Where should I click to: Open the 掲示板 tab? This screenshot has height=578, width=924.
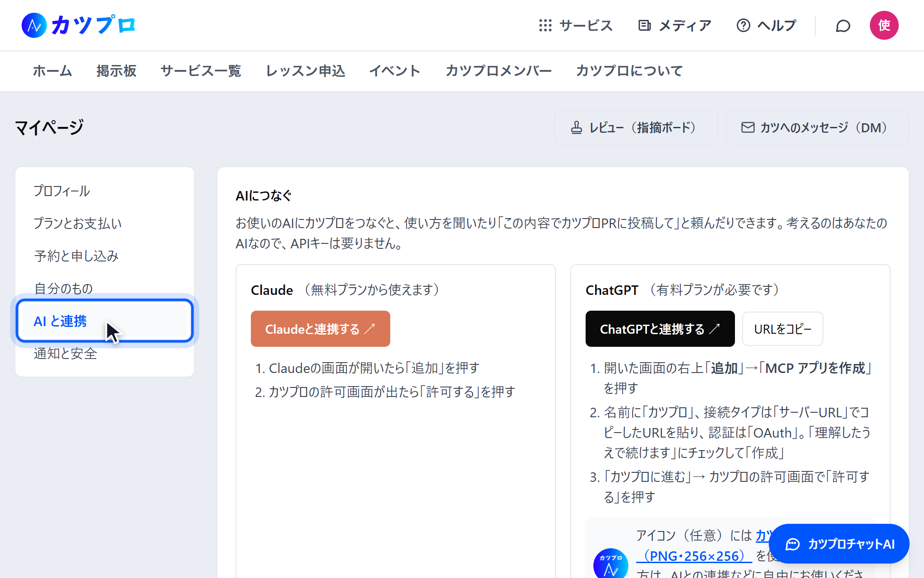pyautogui.click(x=116, y=71)
